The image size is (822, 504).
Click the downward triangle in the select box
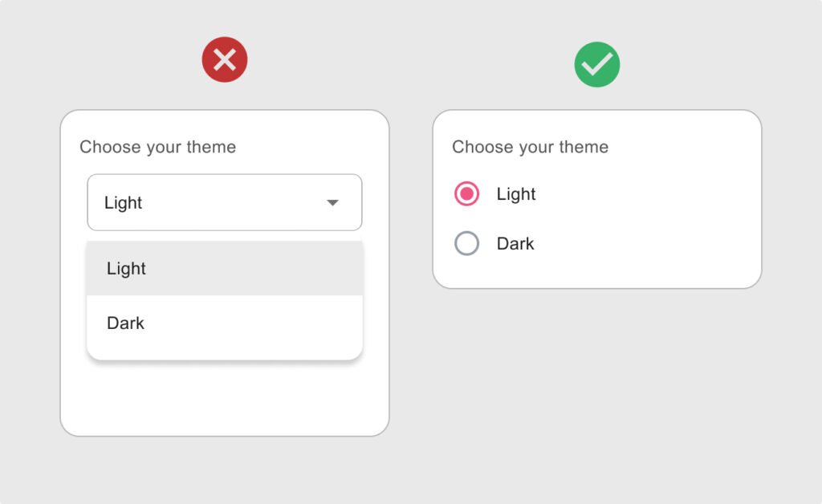332,203
